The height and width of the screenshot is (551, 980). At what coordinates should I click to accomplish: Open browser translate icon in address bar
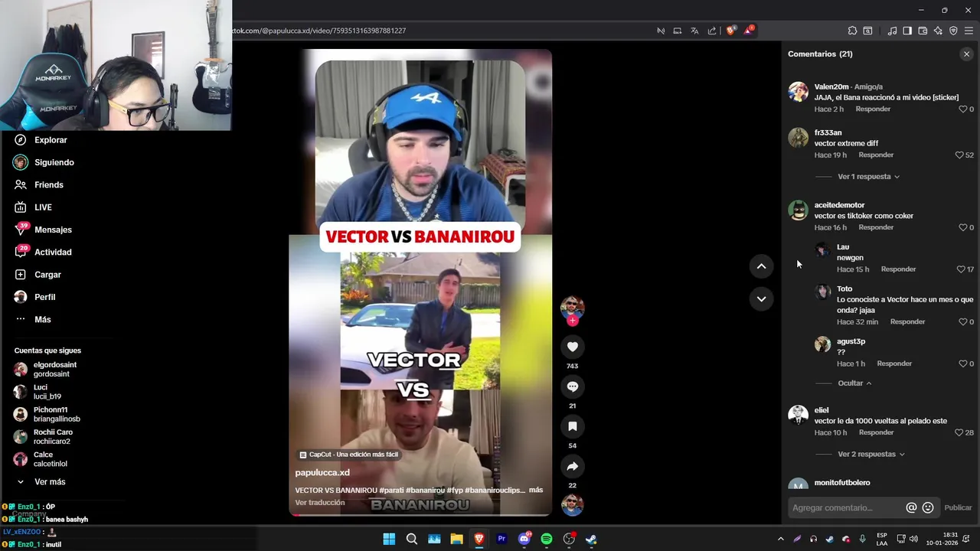pyautogui.click(x=694, y=31)
